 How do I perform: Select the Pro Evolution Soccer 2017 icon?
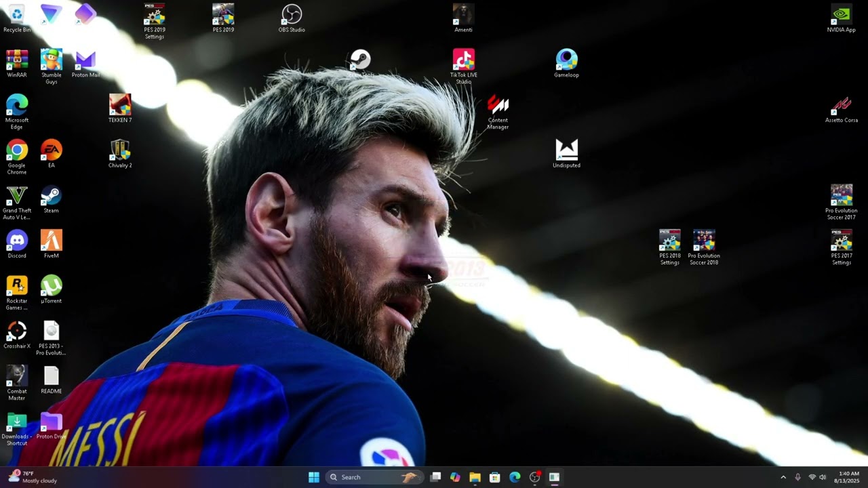[842, 203]
